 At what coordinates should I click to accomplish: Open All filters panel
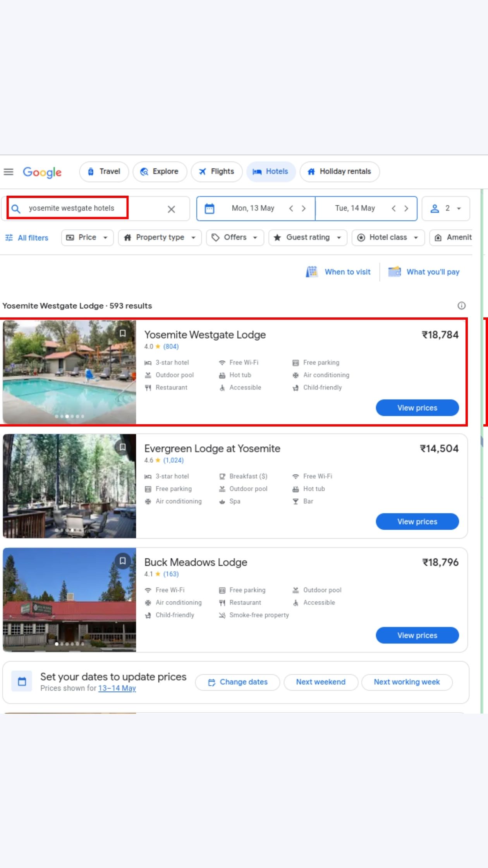[x=27, y=238]
